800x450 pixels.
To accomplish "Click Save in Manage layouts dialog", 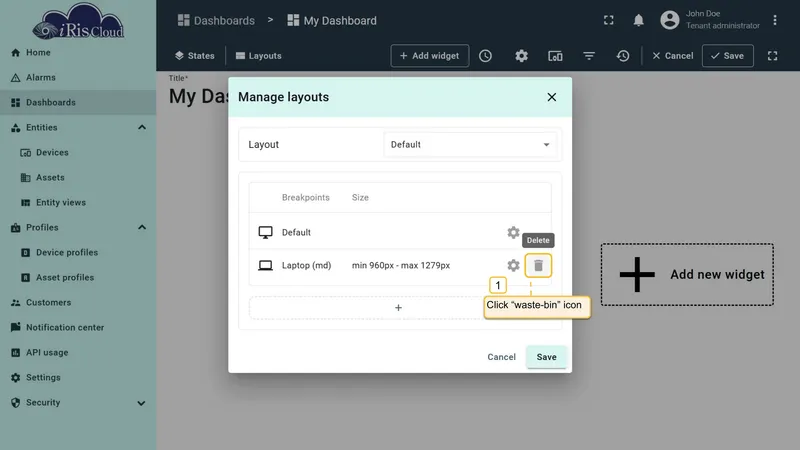I will click(x=546, y=357).
